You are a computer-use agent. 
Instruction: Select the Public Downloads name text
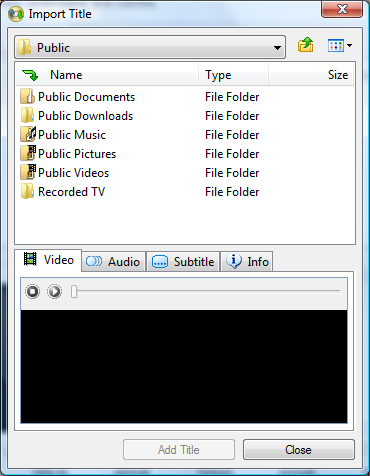click(x=85, y=116)
